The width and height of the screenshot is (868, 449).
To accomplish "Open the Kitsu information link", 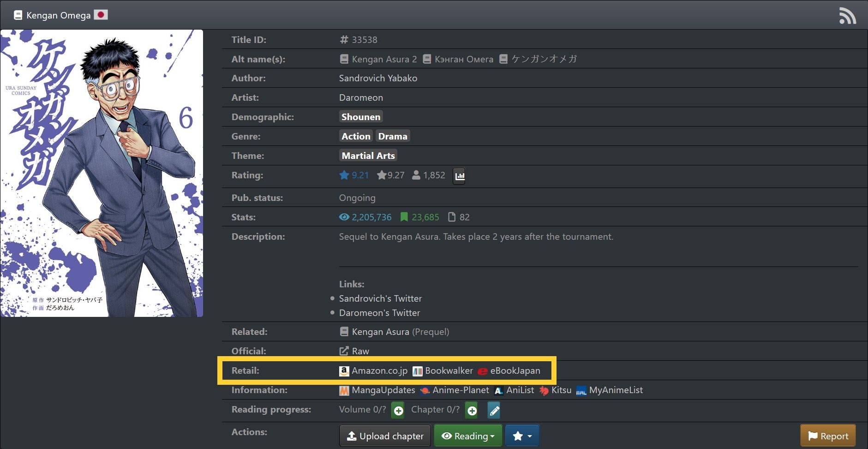I will 561,390.
